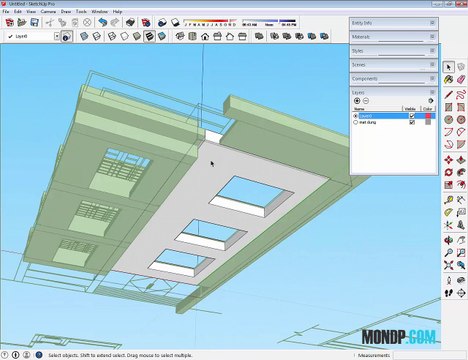The width and height of the screenshot is (468, 360).
Task: Select the arrow Select tool
Action: point(449,67)
